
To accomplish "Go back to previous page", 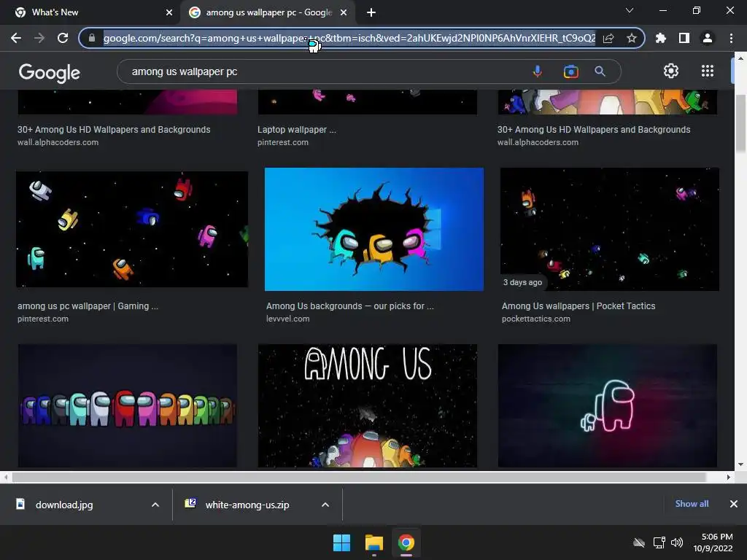I will [16, 38].
